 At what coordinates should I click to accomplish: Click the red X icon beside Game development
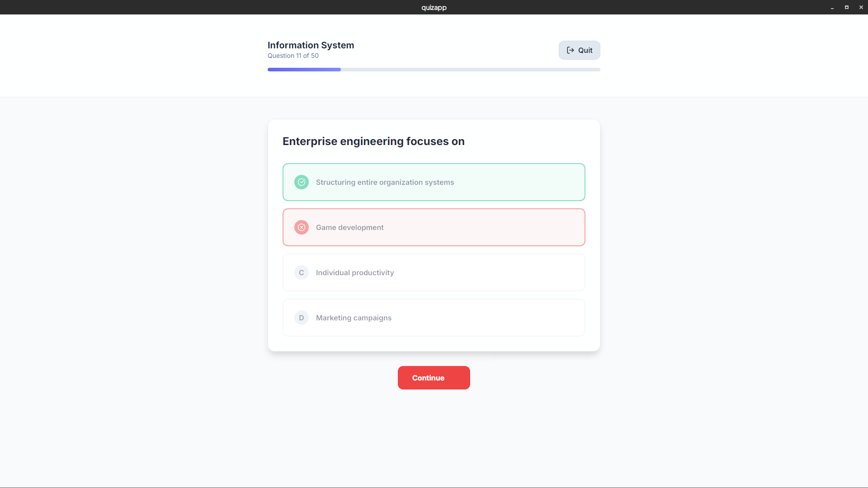pos(302,227)
